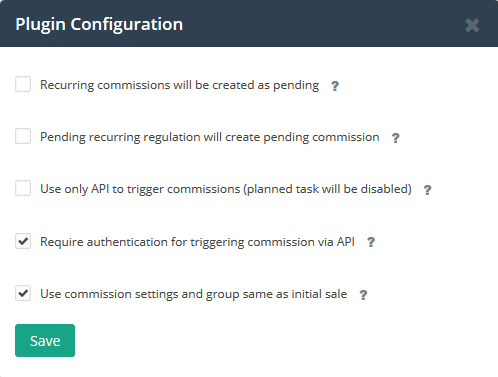View help for API-only commission trigger option
This screenshot has height=377, width=498.
(427, 190)
